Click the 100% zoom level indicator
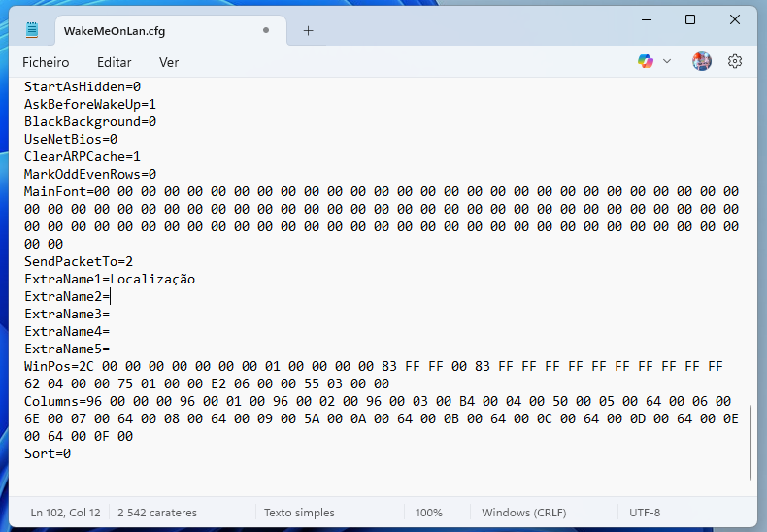Screen dimensions: 767x532 coord(428,512)
